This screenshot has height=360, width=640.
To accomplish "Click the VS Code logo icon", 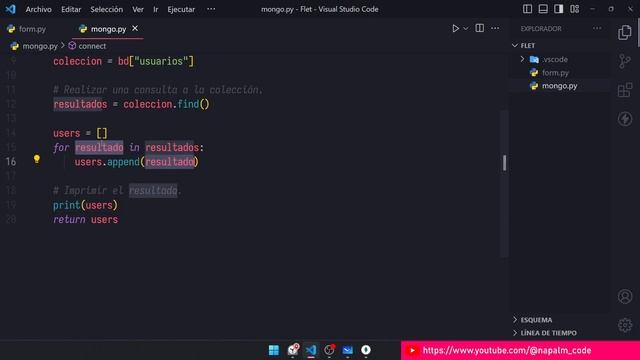I will tap(10, 9).
